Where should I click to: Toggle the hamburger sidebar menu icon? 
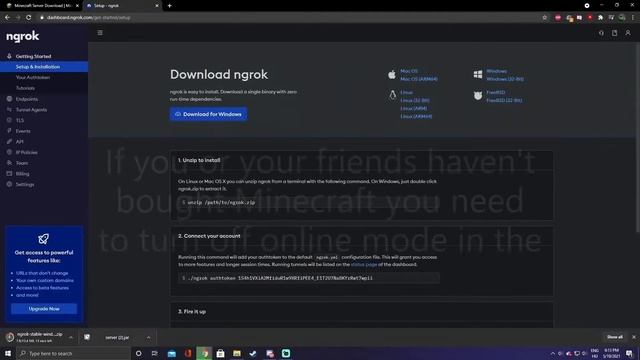[x=100, y=33]
